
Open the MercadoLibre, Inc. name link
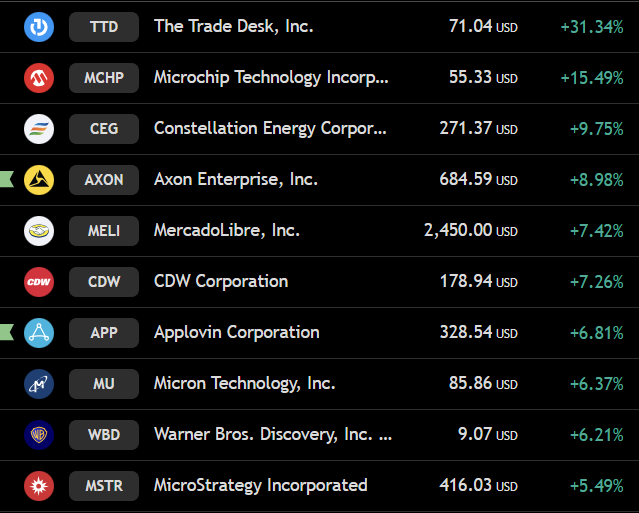[227, 230]
